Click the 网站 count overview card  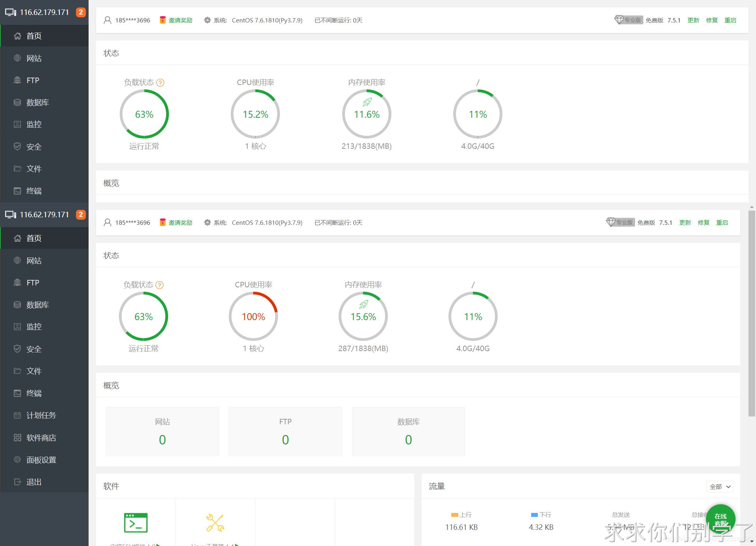pyautogui.click(x=162, y=431)
